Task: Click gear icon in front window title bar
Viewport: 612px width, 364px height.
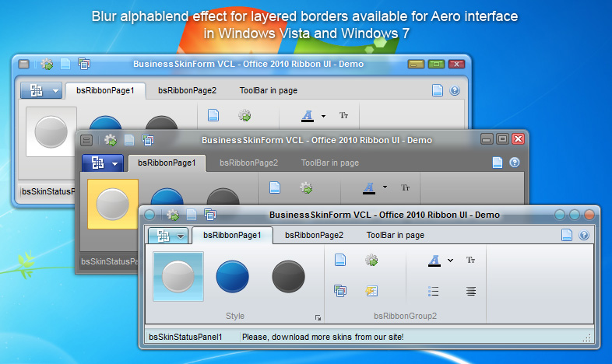Action: pyautogui.click(x=173, y=215)
